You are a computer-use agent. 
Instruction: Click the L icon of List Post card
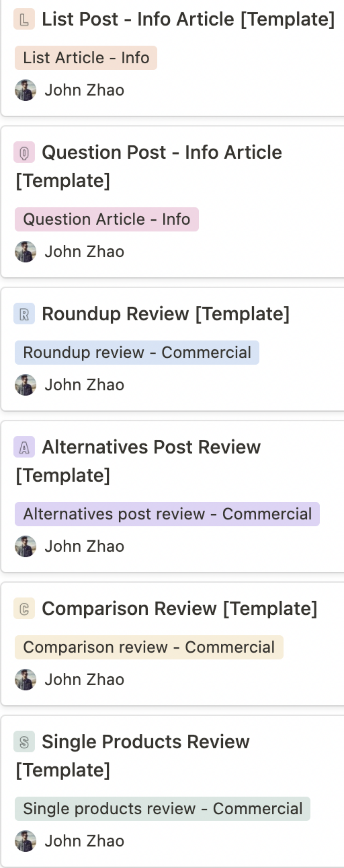tap(24, 19)
